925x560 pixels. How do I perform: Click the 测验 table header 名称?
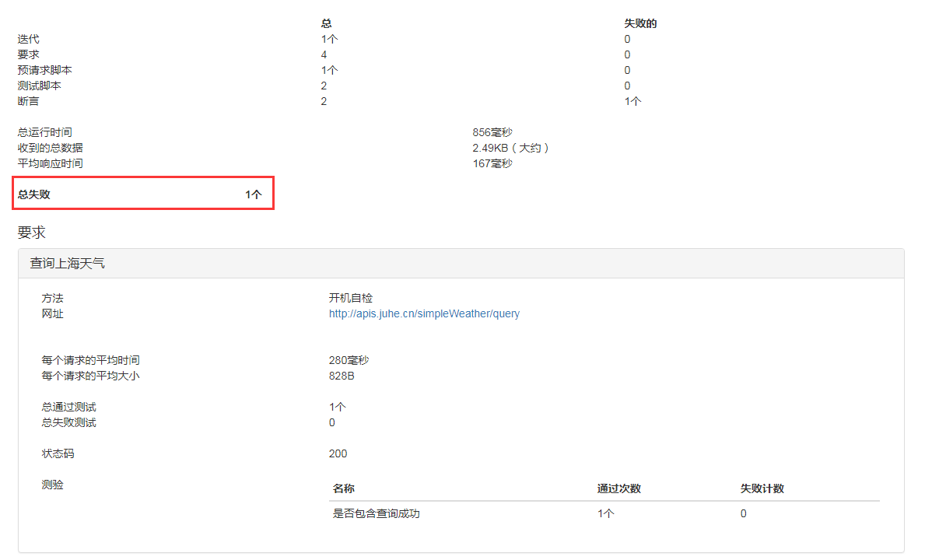tap(343, 488)
